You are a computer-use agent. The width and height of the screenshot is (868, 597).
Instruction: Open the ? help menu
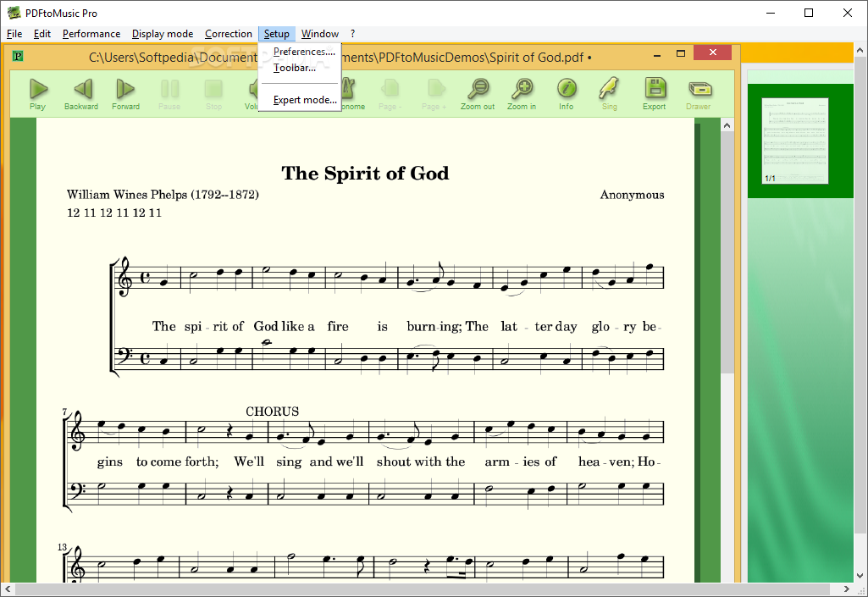tap(352, 34)
